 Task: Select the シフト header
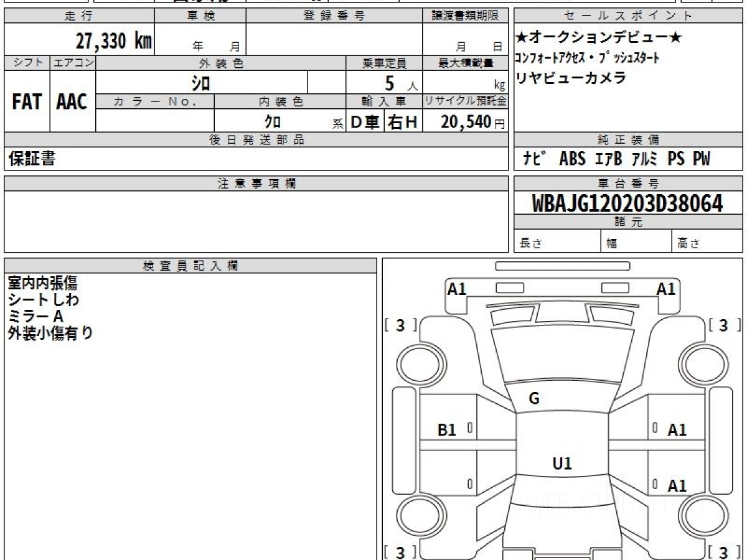point(27,63)
